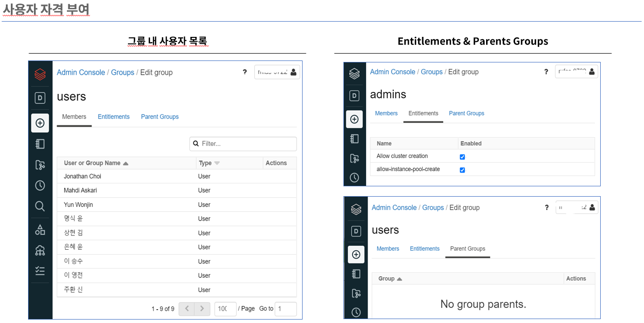
Task: Sort the members list by Type column
Action: pos(217,163)
